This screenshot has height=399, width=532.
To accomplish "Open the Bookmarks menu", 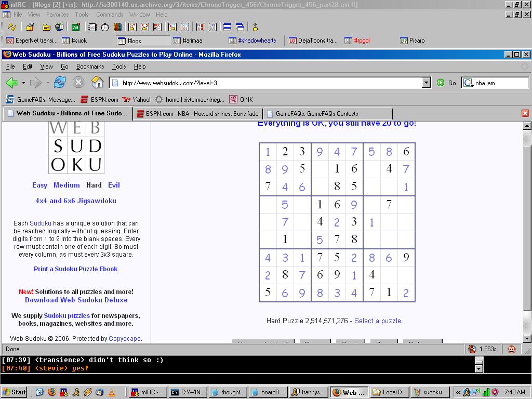I will tap(90, 66).
